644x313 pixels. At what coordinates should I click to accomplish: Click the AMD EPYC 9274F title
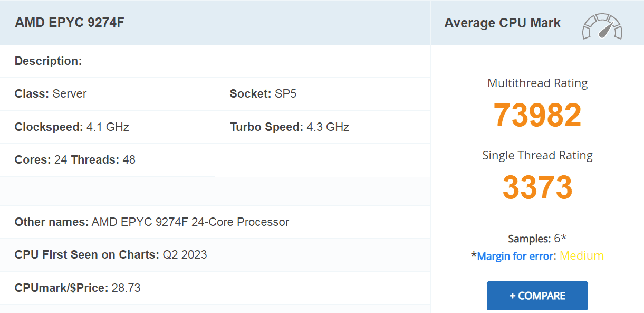(70, 23)
